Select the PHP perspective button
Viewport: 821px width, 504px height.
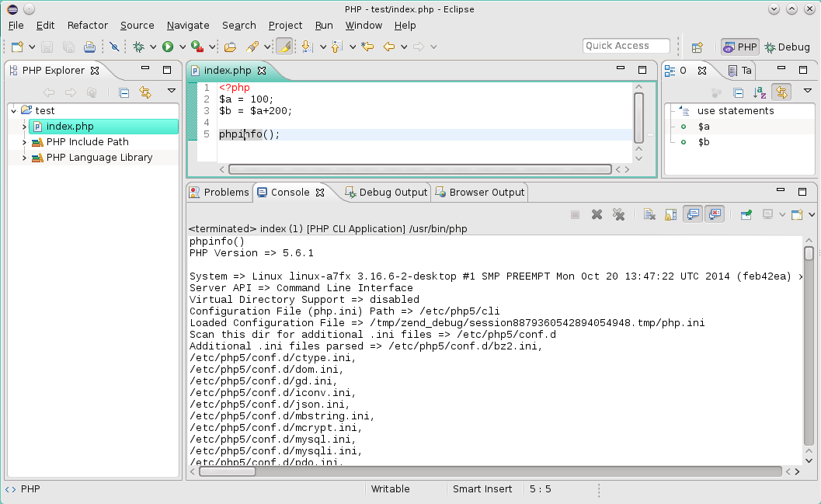pos(739,47)
